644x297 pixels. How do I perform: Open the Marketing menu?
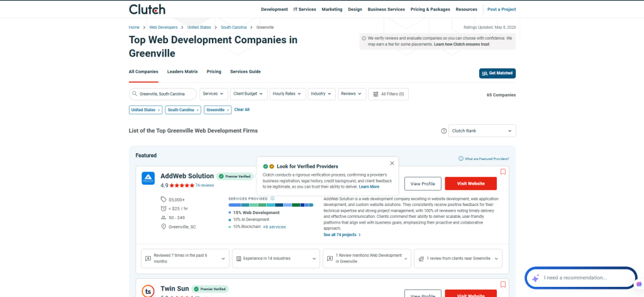pyautogui.click(x=332, y=9)
